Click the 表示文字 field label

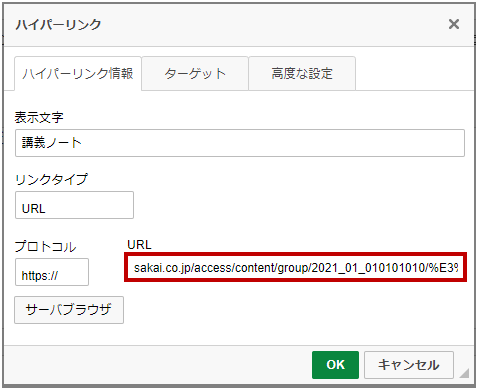39,117
